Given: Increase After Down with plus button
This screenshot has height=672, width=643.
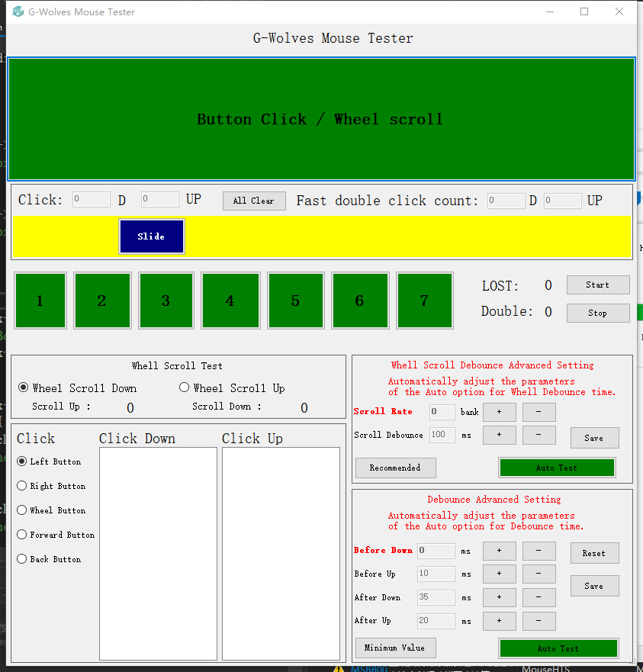Looking at the screenshot, I should point(500,597).
